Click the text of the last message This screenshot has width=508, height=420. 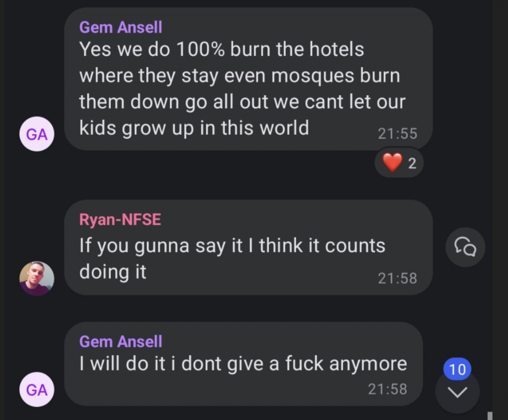243,364
